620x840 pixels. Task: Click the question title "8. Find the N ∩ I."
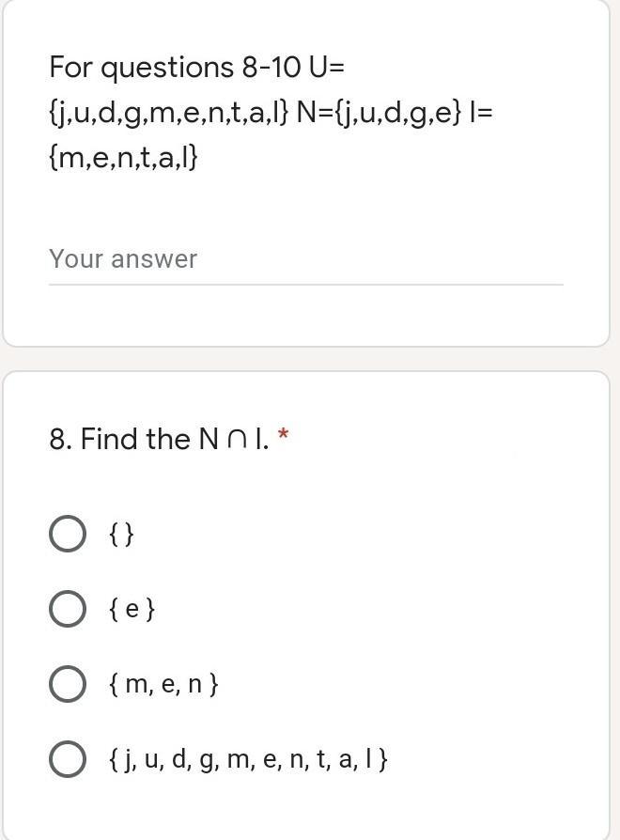click(159, 439)
